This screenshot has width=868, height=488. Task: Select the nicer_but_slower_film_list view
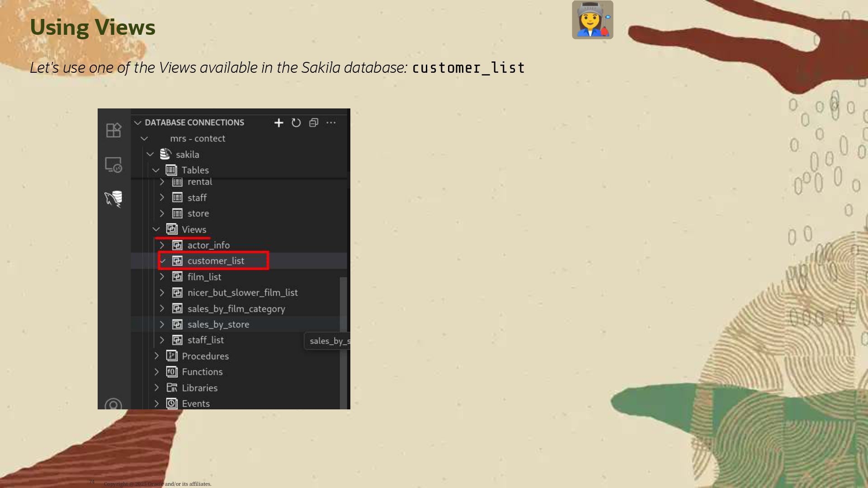242,293
